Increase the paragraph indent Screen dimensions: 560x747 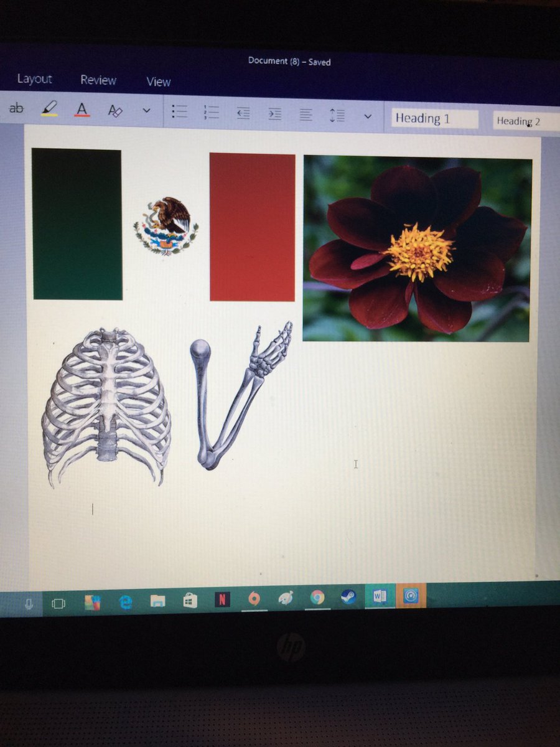[274, 114]
